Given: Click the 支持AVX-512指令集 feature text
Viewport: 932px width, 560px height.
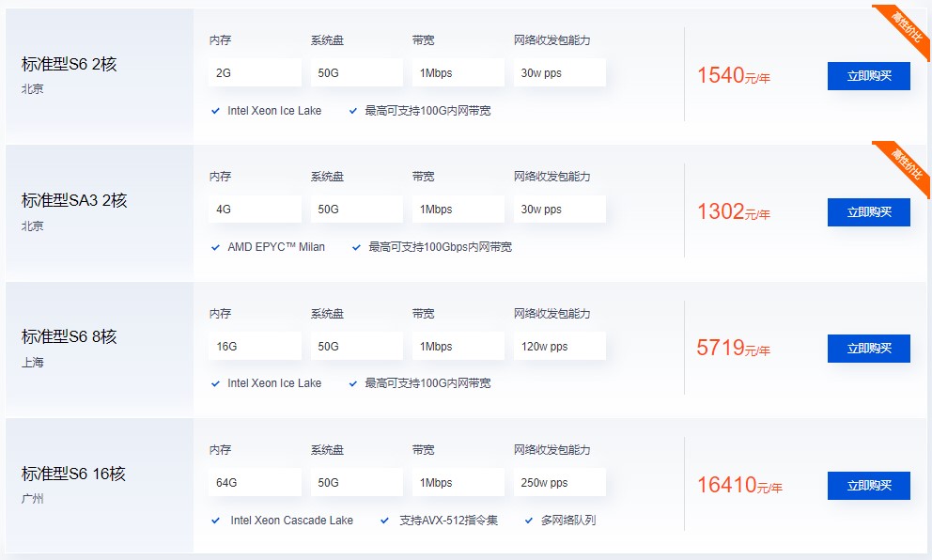Looking at the screenshot, I should click(449, 521).
